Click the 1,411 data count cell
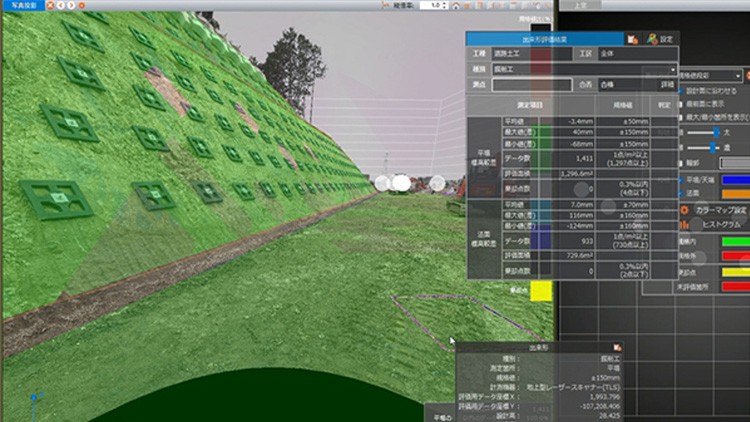 point(567,158)
